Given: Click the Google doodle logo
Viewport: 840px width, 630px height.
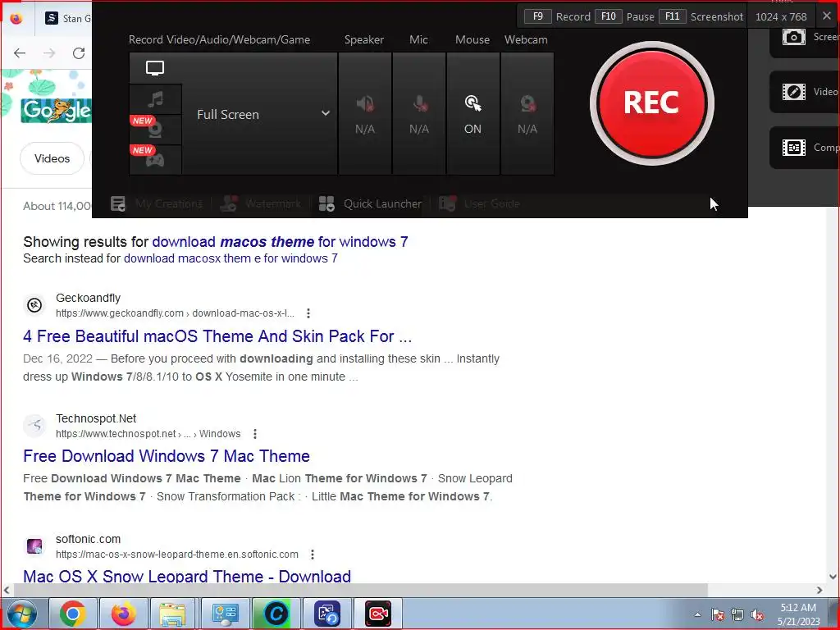Looking at the screenshot, I should pyautogui.click(x=56, y=111).
